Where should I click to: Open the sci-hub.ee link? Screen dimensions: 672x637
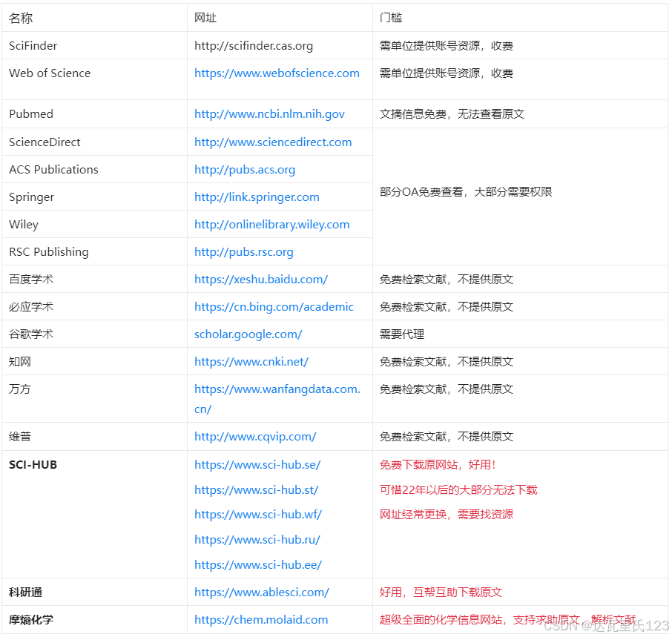coord(258,564)
